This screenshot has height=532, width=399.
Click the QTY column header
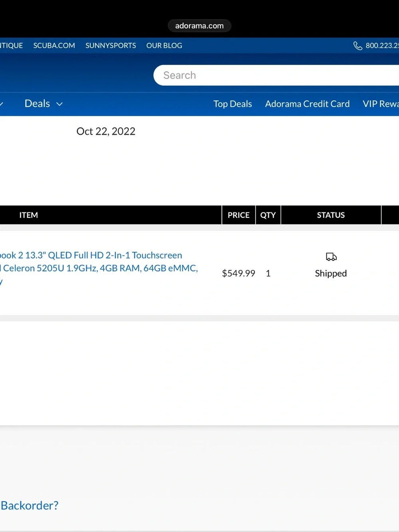[x=268, y=215]
